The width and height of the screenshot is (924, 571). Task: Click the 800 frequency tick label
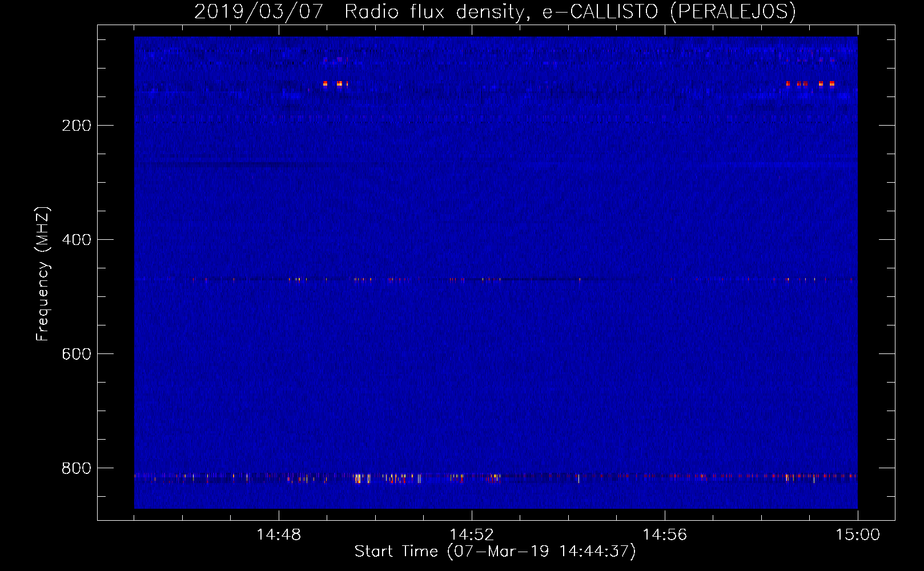pos(77,468)
